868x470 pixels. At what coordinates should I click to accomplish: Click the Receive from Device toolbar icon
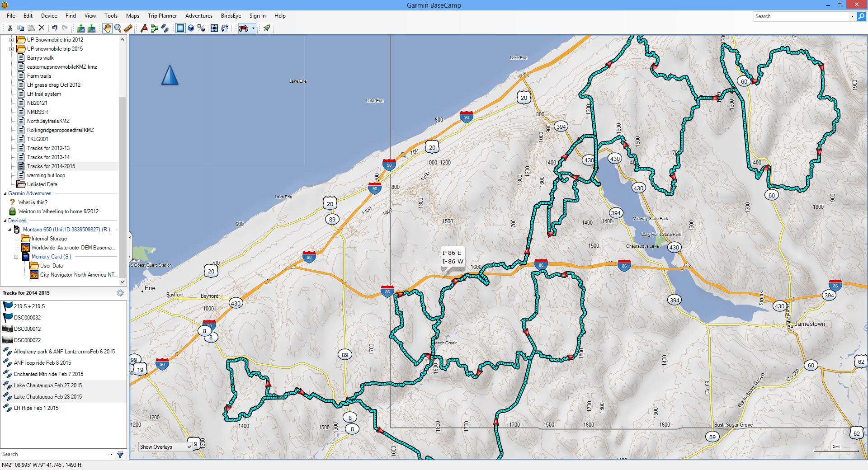(x=91, y=28)
